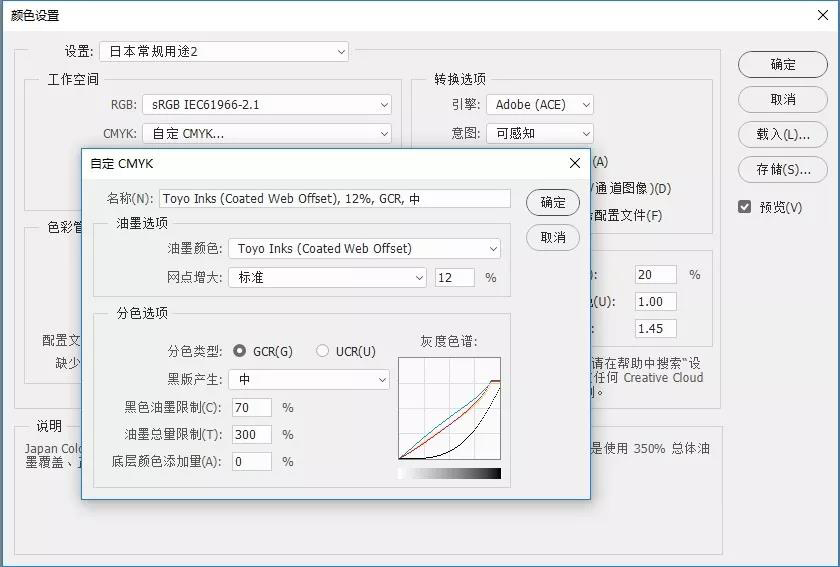840x567 pixels.
Task: Click the 黑色油墨限制 field showing 70
Action: tap(252, 408)
